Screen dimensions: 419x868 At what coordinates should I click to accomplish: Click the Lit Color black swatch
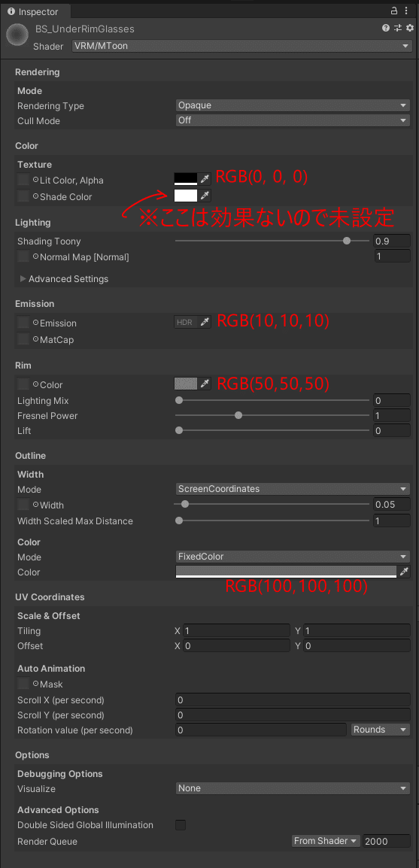tap(186, 179)
